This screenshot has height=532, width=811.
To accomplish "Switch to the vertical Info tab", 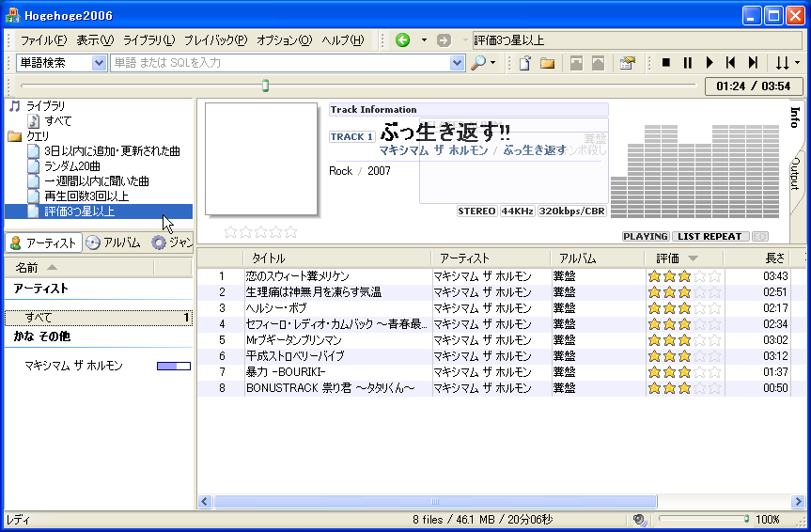I will point(795,117).
